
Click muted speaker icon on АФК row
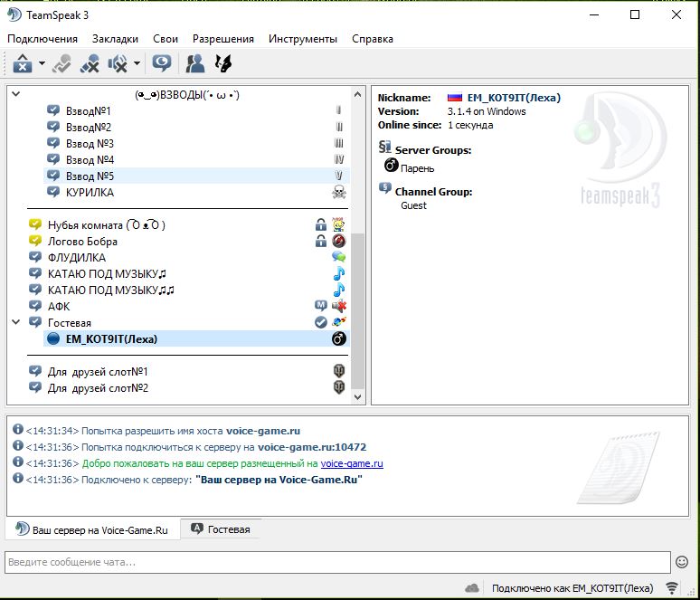339,306
